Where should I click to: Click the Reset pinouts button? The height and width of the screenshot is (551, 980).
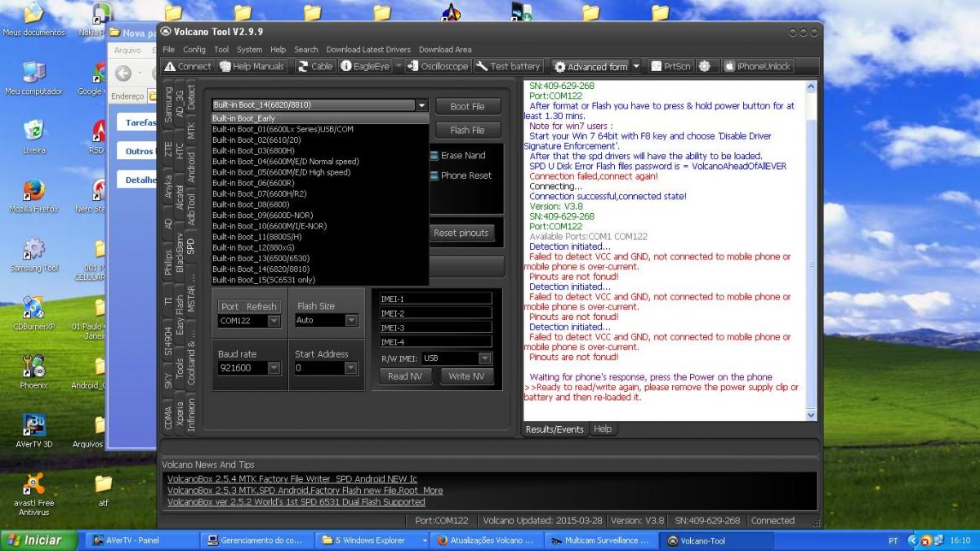[x=461, y=233]
